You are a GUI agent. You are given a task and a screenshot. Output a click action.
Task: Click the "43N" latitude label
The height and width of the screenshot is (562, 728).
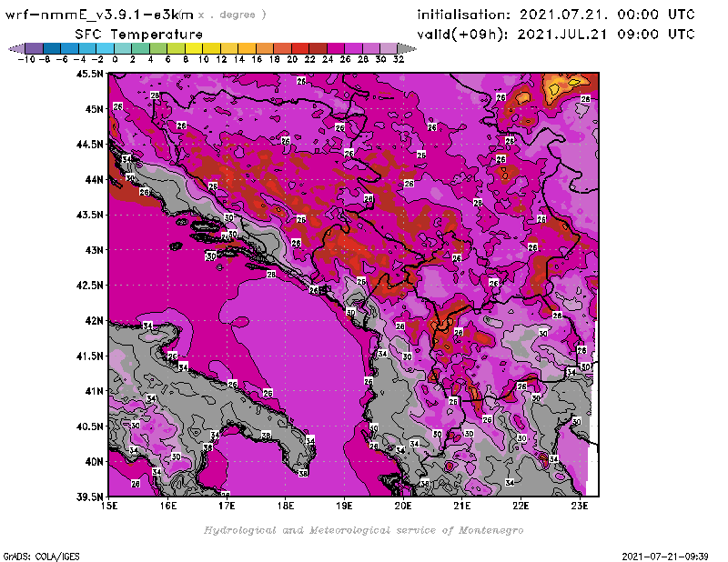pos(95,250)
